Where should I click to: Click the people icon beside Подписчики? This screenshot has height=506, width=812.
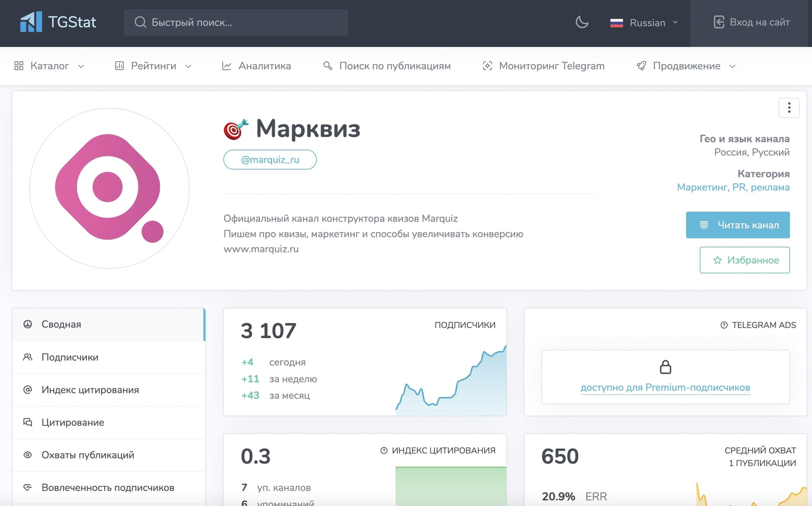(27, 357)
